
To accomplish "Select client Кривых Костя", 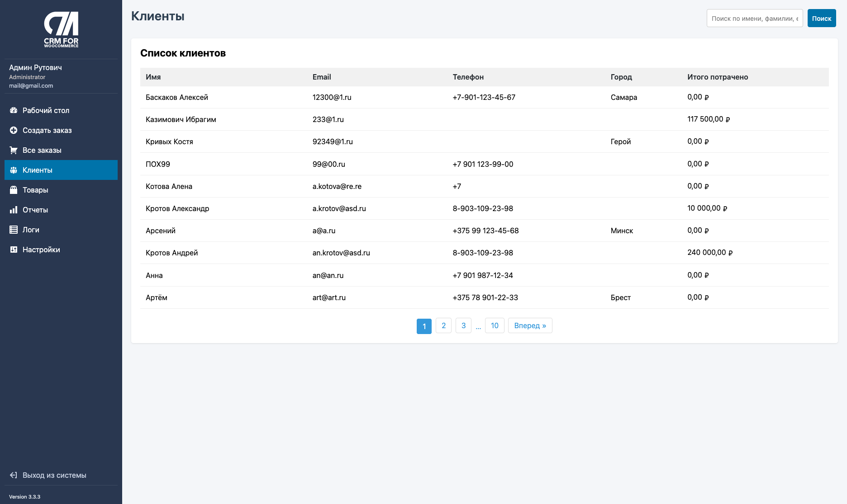I will (x=169, y=141).
